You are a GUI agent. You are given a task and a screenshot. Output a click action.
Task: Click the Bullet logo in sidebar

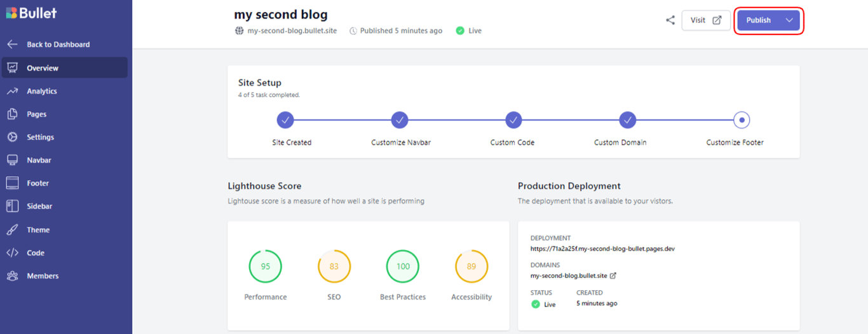32,13
